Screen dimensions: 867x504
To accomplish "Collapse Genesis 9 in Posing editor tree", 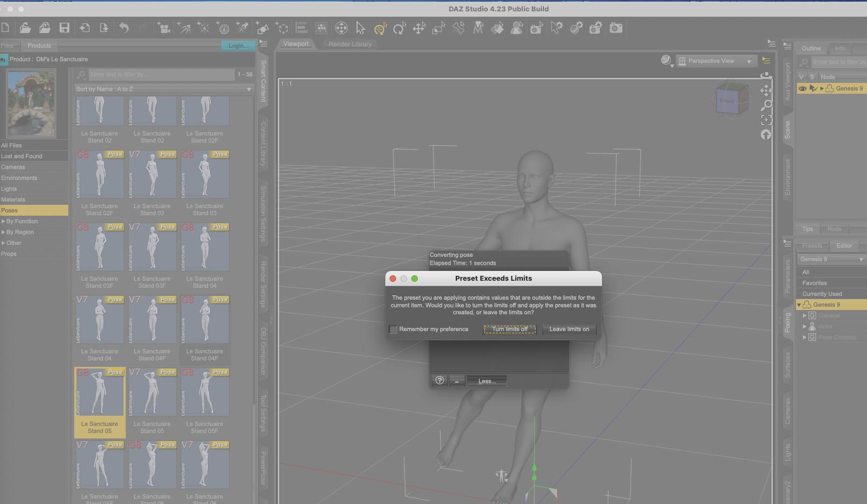I will 799,305.
